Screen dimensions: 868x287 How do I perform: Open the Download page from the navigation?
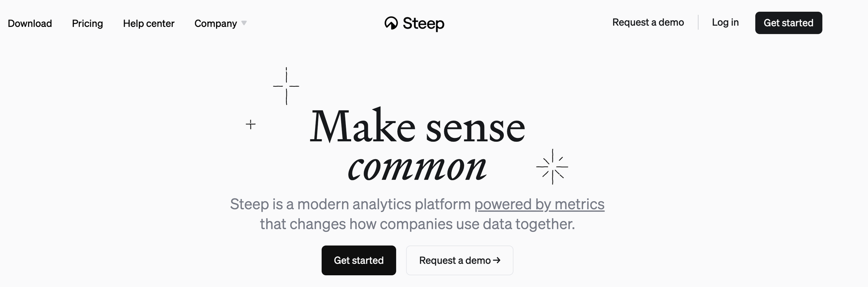click(x=30, y=23)
